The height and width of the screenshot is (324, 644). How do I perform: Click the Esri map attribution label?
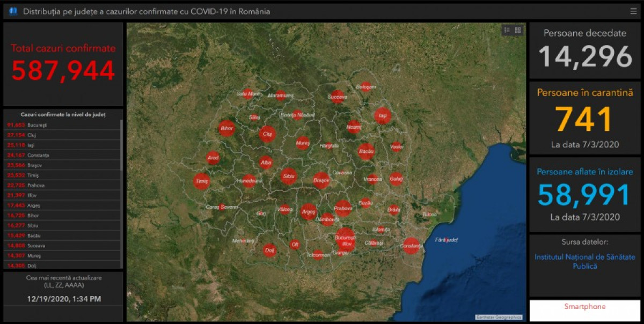pos(499,317)
